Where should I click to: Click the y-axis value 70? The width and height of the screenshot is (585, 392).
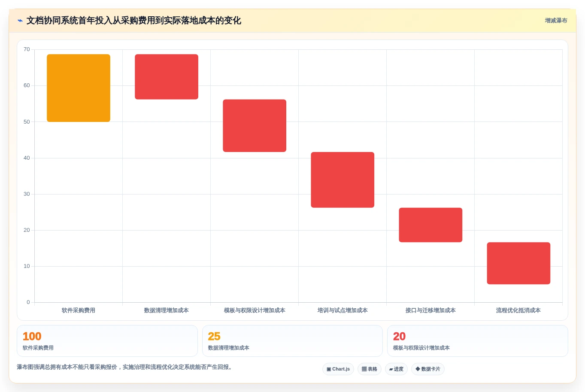click(27, 49)
